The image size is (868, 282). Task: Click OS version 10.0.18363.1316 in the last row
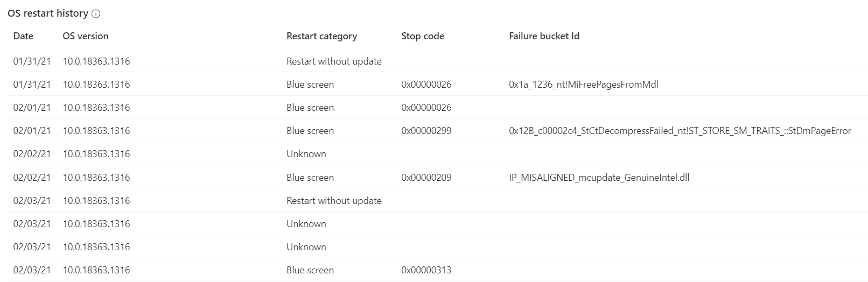tap(96, 270)
